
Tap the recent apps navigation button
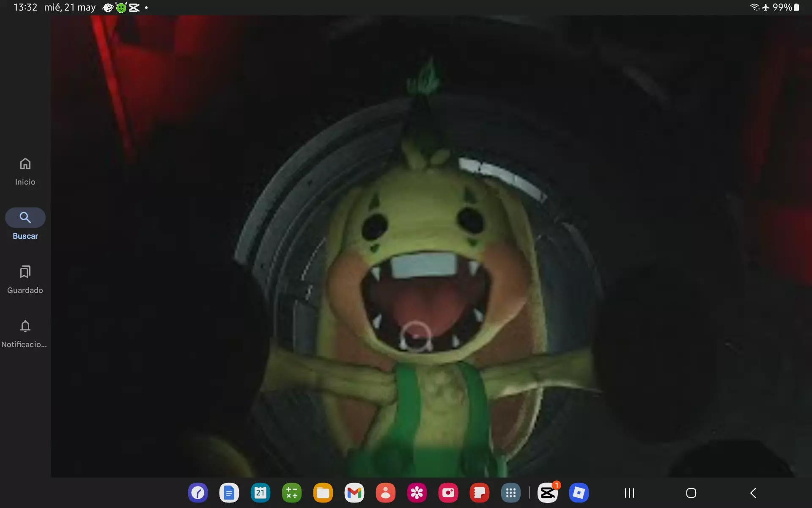(x=629, y=493)
